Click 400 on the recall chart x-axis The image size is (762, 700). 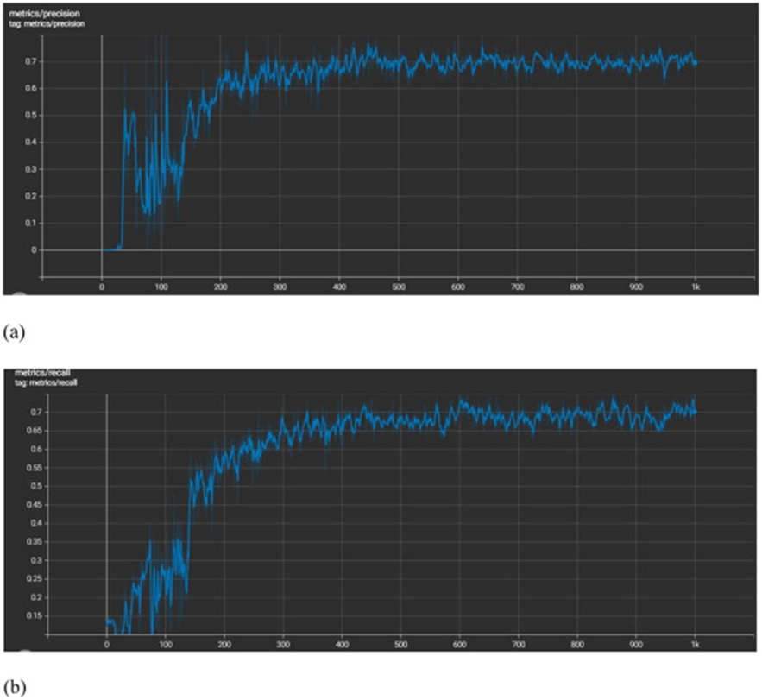pos(342,645)
